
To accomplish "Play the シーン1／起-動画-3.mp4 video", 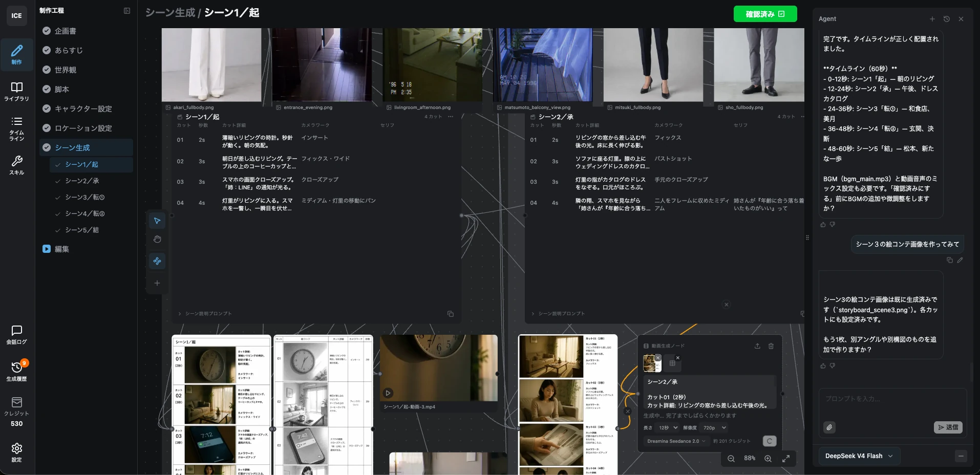I will (388, 393).
